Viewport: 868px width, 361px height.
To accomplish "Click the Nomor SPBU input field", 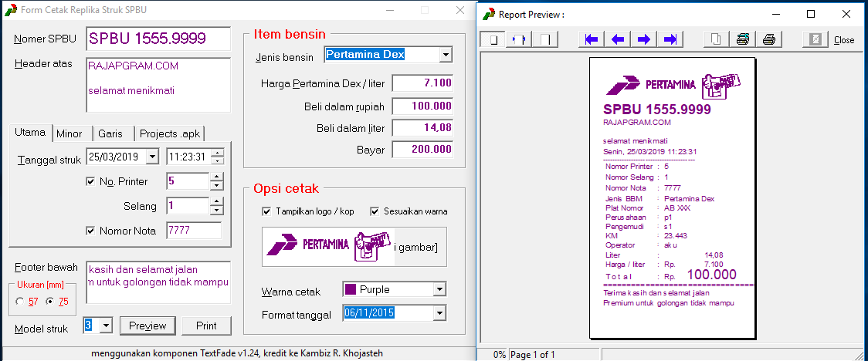I will click(158, 39).
